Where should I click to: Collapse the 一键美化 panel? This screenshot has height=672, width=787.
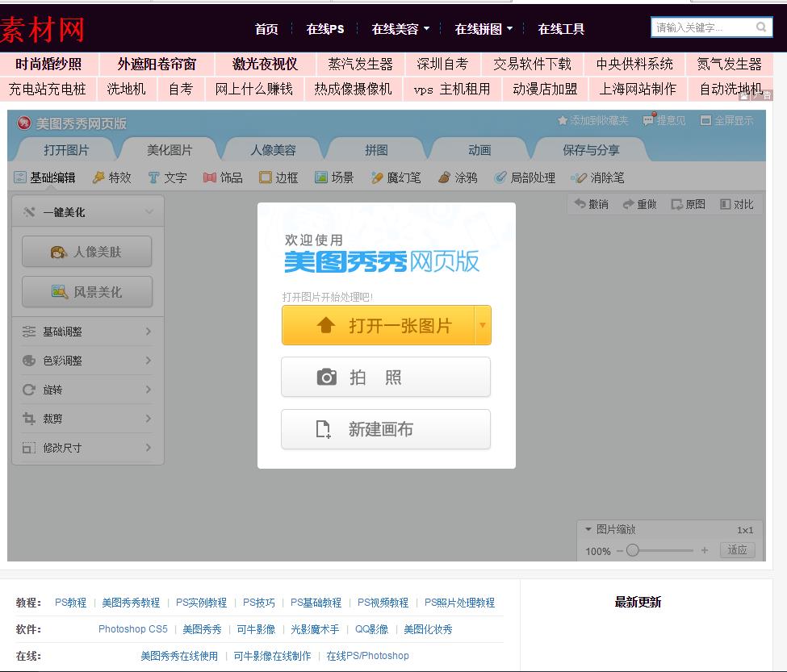tap(149, 212)
